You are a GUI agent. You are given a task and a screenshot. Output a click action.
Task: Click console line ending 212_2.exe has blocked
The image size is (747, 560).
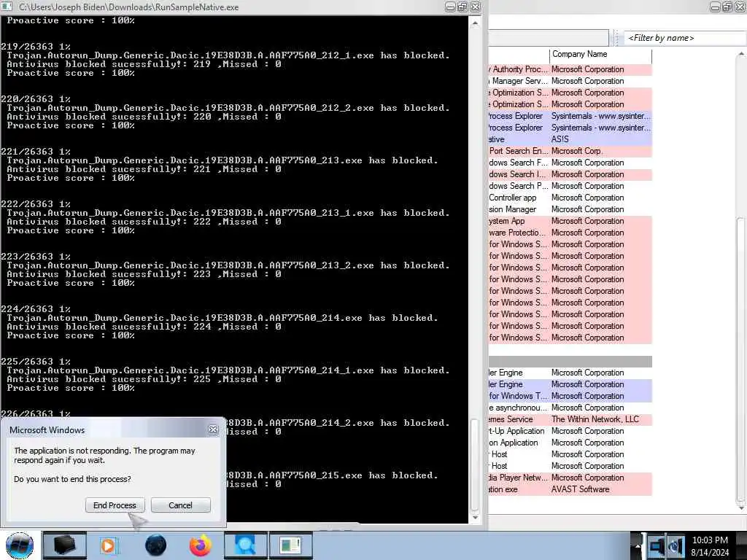(228, 108)
